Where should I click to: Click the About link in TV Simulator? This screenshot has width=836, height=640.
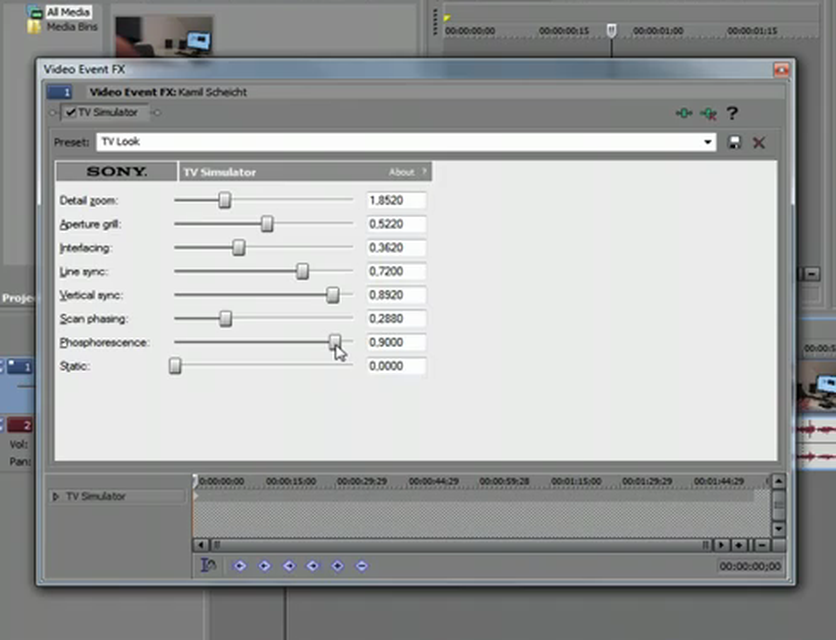coord(401,172)
